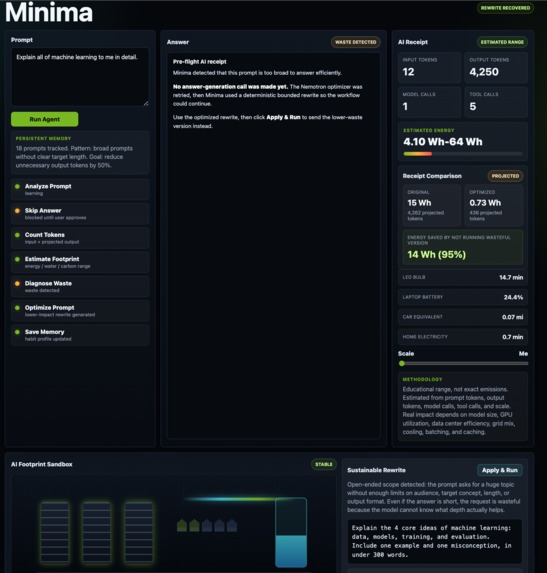The width and height of the screenshot is (547, 573).
Task: Click the 14 Wh (95%) energy saved value
Action: tap(437, 255)
